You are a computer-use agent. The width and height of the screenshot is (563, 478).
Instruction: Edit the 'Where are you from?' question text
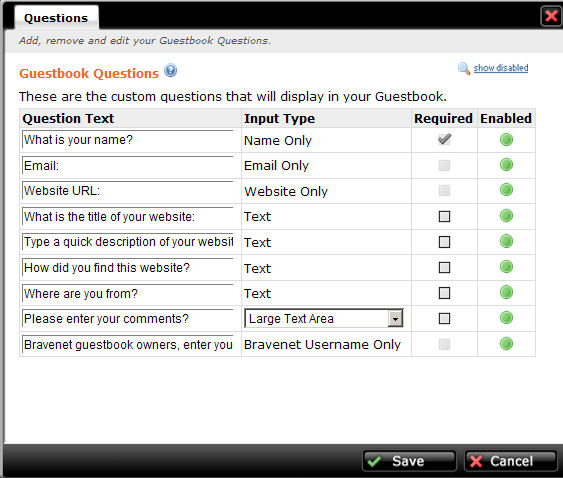128,294
